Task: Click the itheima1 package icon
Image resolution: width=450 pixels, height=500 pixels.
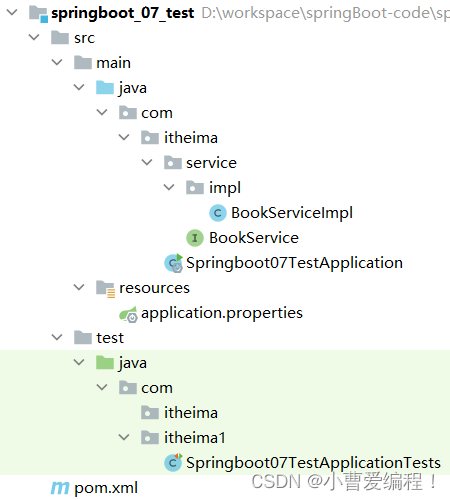Action: coord(150,438)
